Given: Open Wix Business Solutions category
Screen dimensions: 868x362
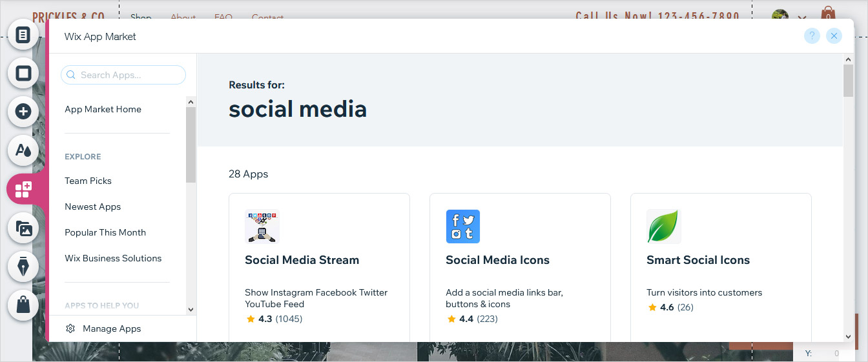Looking at the screenshot, I should 113,258.
